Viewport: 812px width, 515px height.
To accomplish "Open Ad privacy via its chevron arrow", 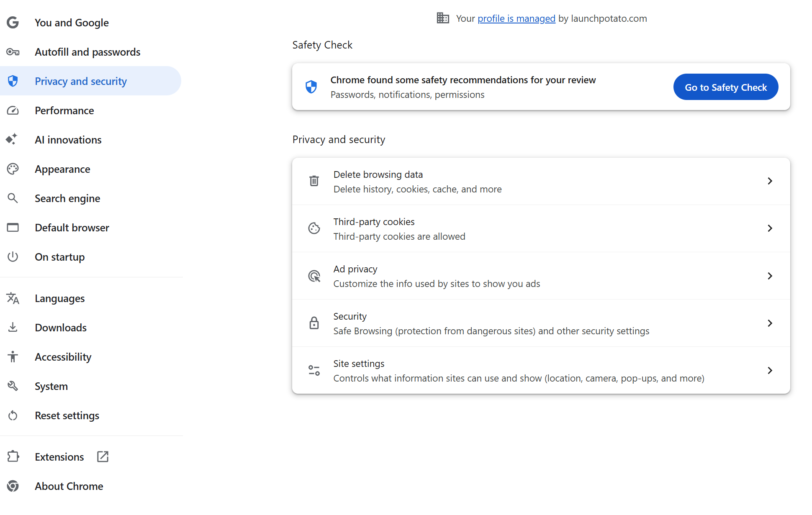I will pyautogui.click(x=770, y=276).
